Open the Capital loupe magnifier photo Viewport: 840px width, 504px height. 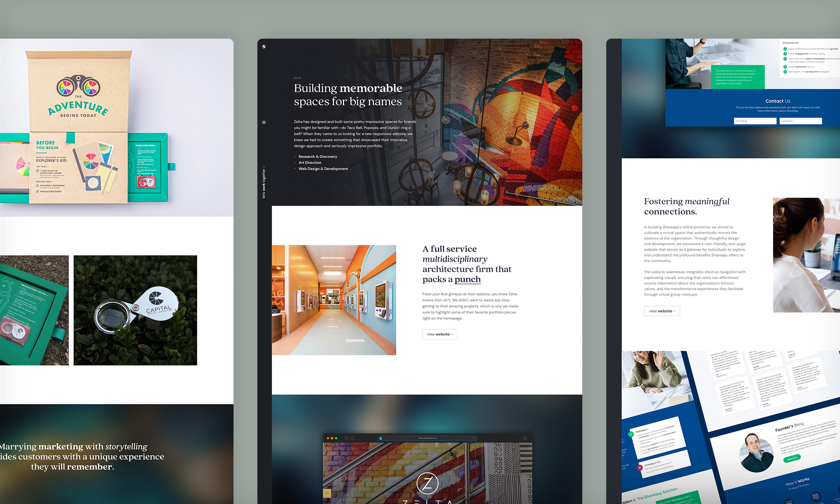[135, 310]
